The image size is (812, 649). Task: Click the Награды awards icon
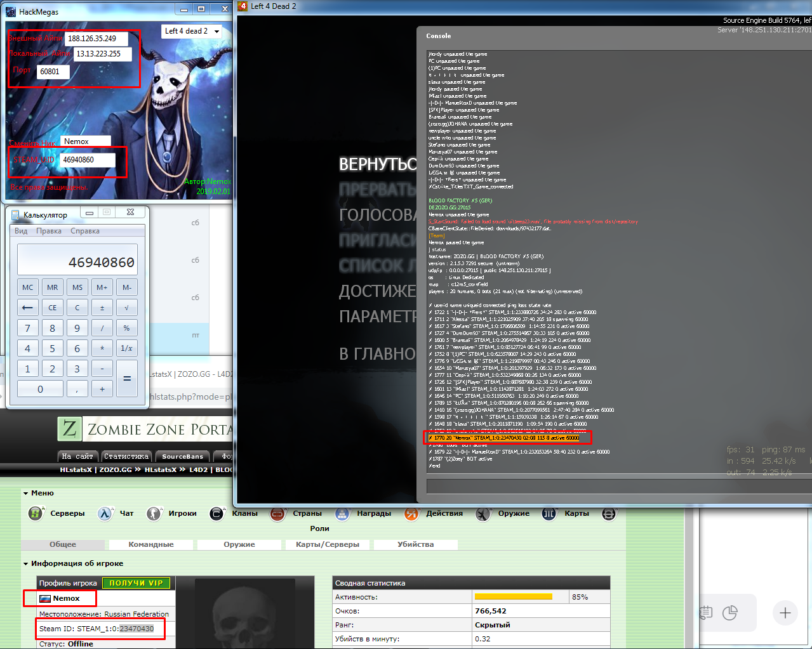point(342,513)
